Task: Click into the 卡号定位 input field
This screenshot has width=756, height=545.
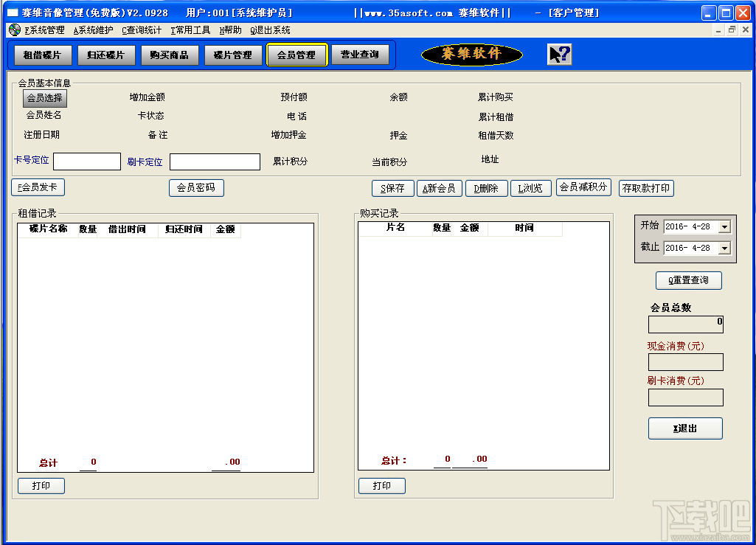Action: [87, 162]
